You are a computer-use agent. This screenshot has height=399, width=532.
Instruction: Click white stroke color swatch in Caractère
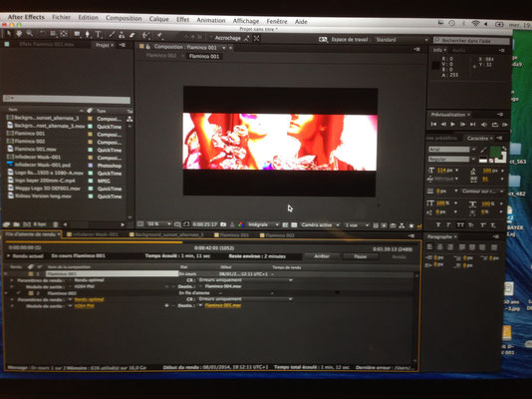coord(502,159)
